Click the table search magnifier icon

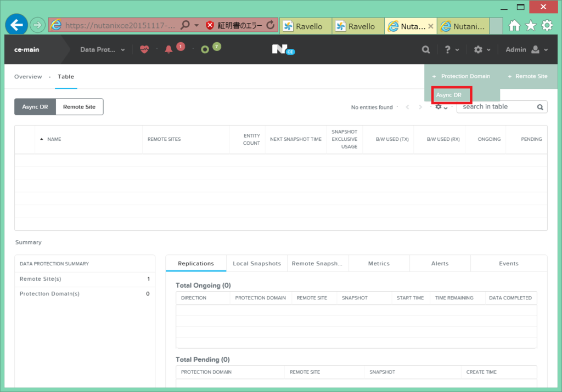(x=540, y=107)
